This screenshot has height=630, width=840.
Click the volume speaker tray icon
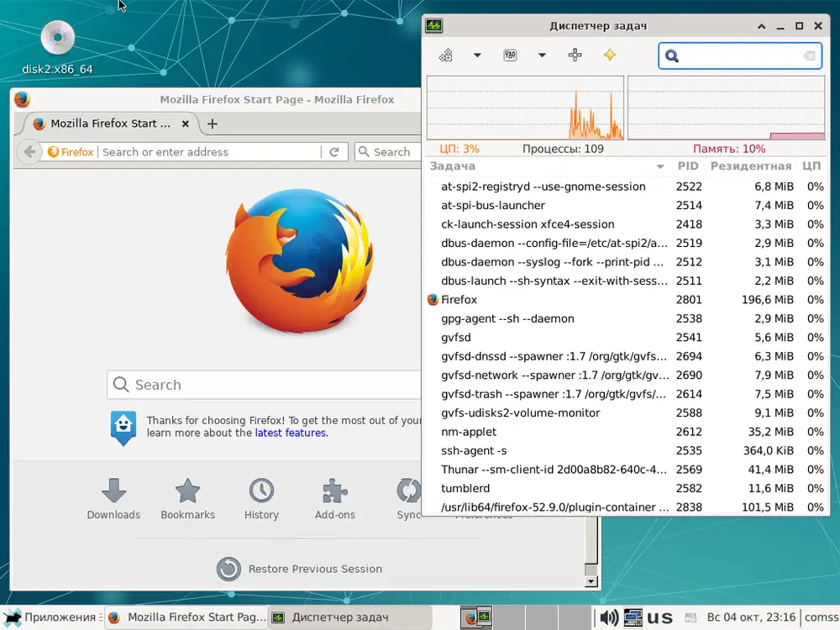[x=608, y=617]
